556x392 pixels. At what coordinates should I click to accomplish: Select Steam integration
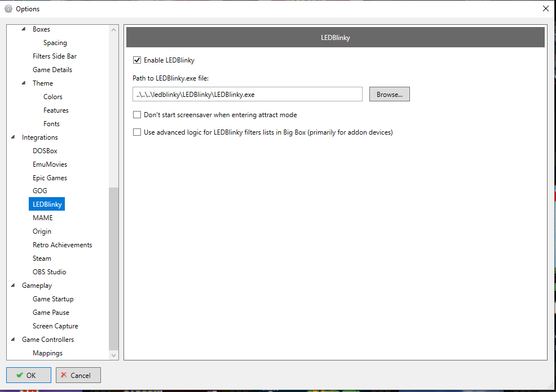click(42, 259)
